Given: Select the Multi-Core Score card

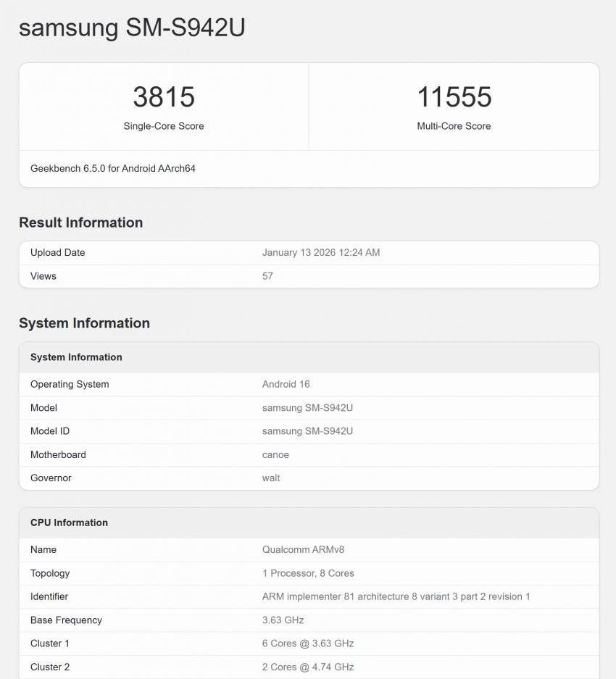Looking at the screenshot, I should tap(454, 106).
